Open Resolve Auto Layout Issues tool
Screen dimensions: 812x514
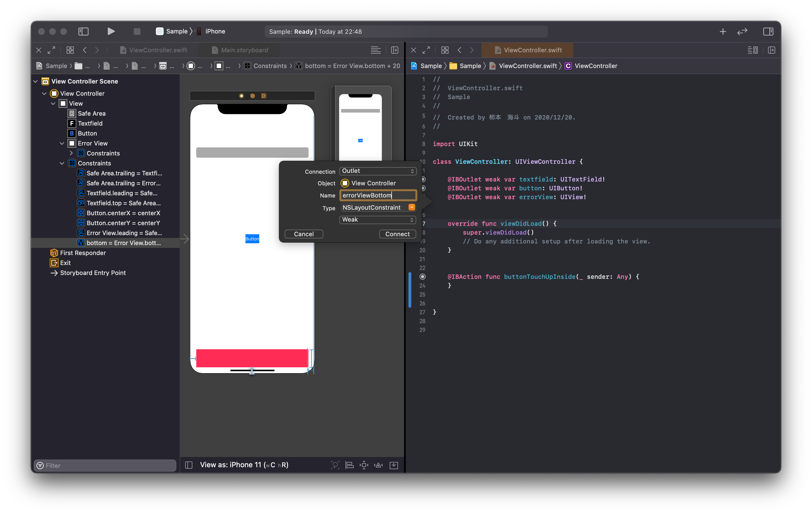(379, 465)
